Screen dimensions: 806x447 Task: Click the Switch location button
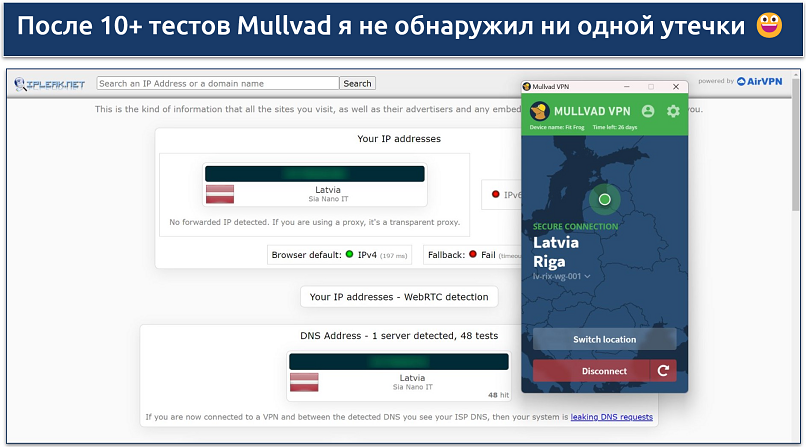604,339
